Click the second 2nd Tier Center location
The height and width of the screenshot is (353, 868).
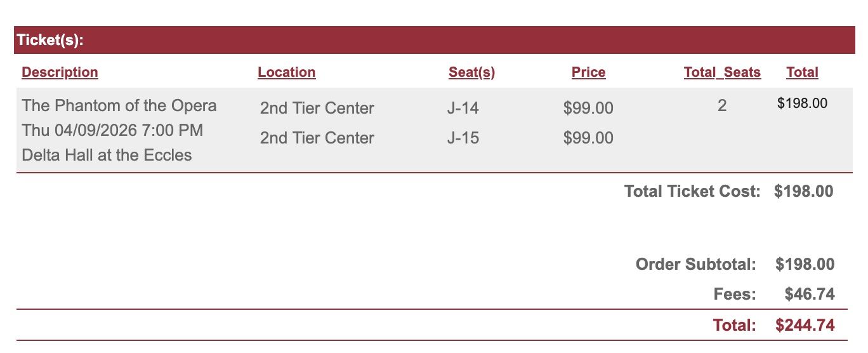(317, 138)
